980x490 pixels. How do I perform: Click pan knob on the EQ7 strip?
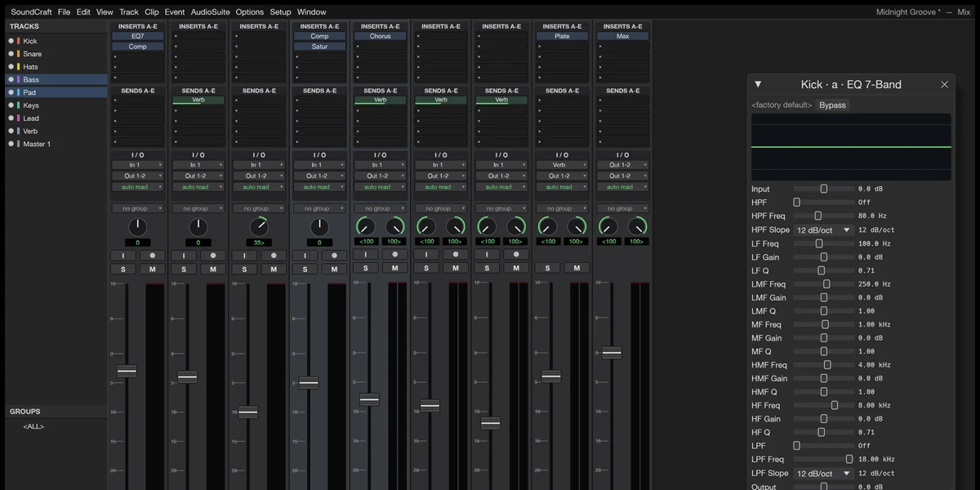pyautogui.click(x=138, y=227)
